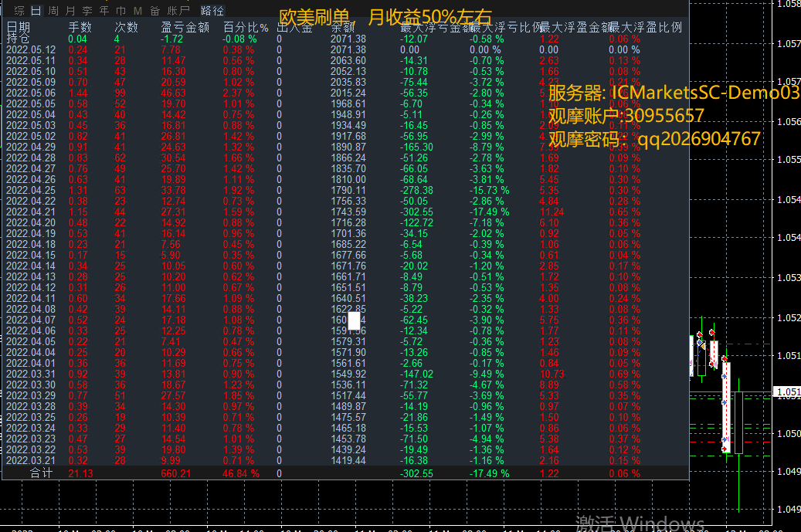
Task: Click total percentage 46.84 %
Action: pyautogui.click(x=241, y=474)
